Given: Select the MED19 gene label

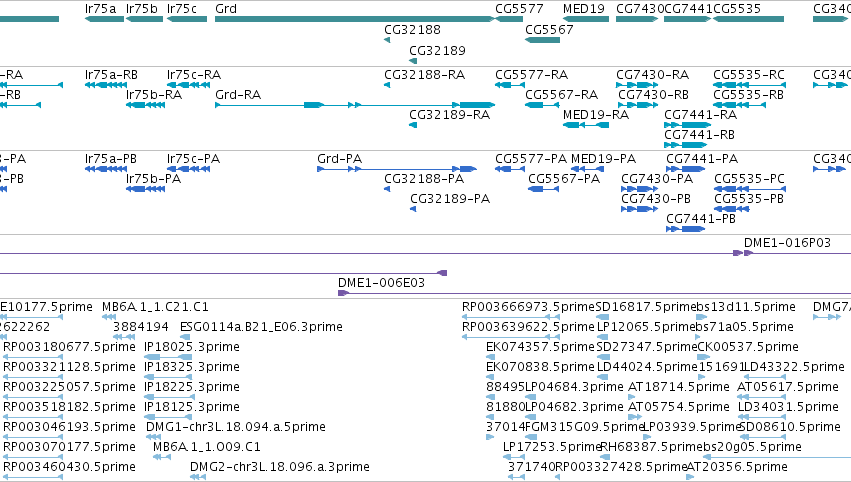Looking at the screenshot, I should click(583, 9).
